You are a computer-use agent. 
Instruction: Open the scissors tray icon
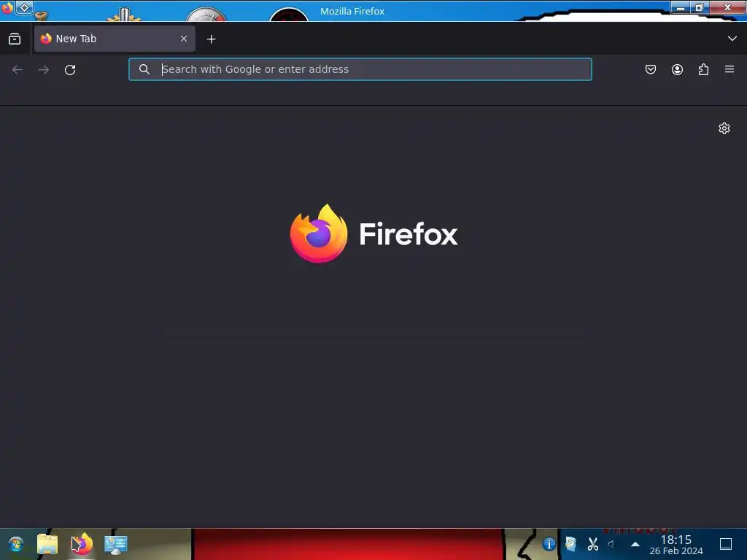pyautogui.click(x=592, y=544)
